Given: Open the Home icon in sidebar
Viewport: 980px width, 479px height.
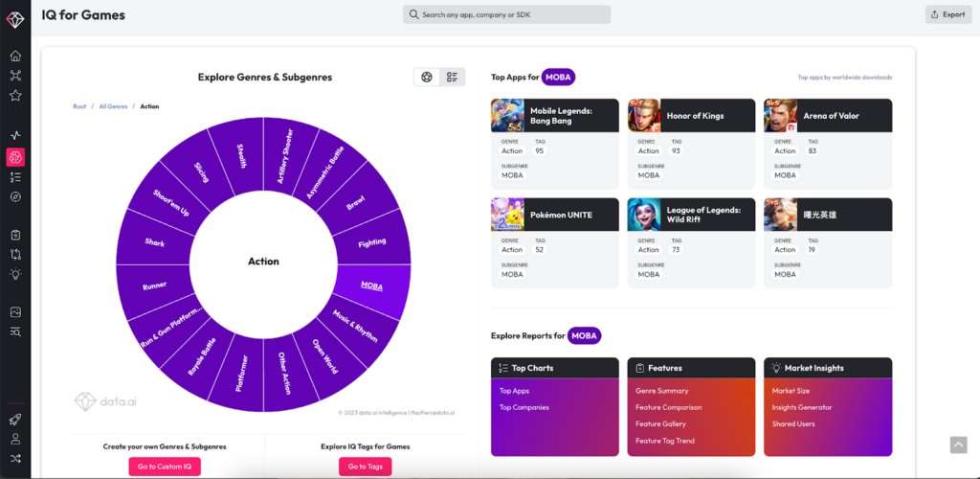Looking at the screenshot, I should [x=15, y=57].
